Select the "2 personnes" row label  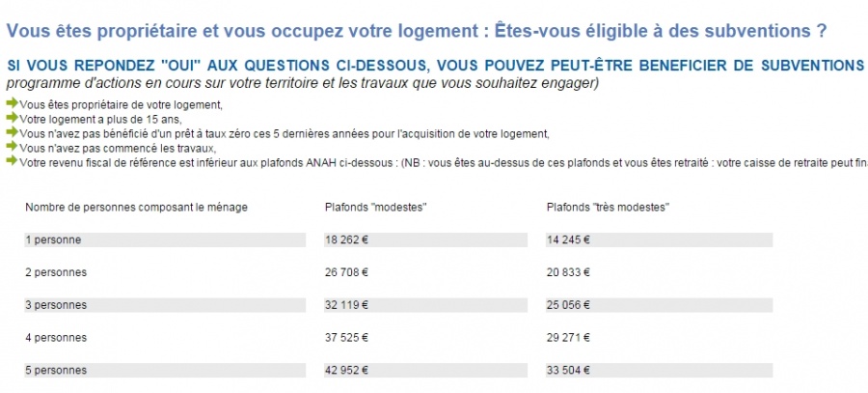[x=56, y=272]
